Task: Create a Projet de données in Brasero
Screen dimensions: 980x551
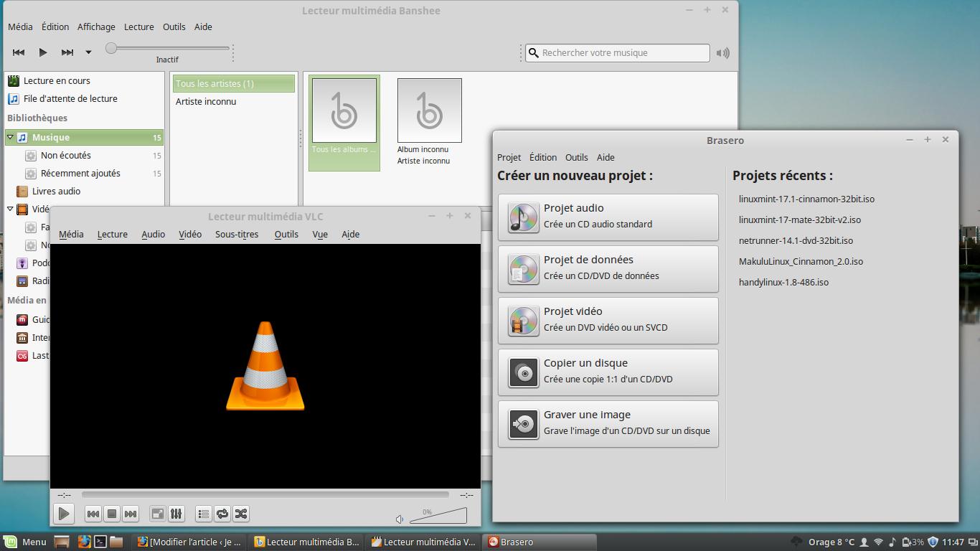Action: pyautogui.click(x=608, y=268)
